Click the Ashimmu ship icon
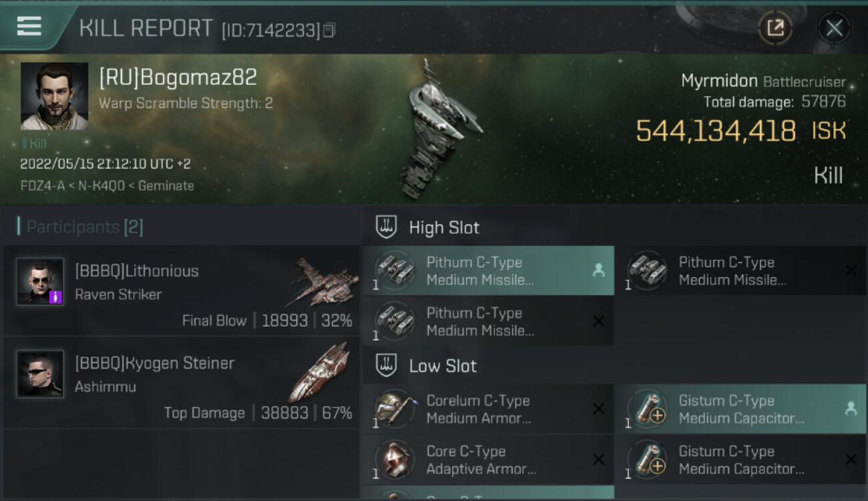 point(320,373)
